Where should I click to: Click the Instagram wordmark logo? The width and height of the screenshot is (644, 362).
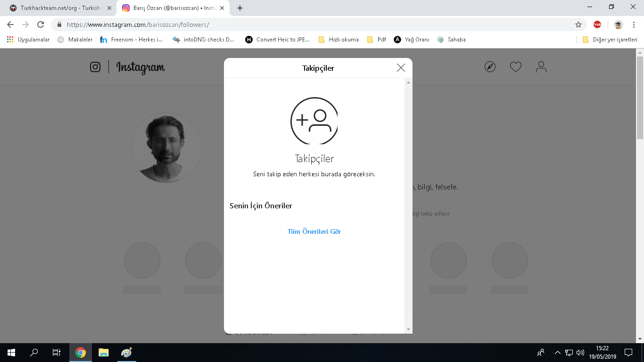click(x=140, y=68)
